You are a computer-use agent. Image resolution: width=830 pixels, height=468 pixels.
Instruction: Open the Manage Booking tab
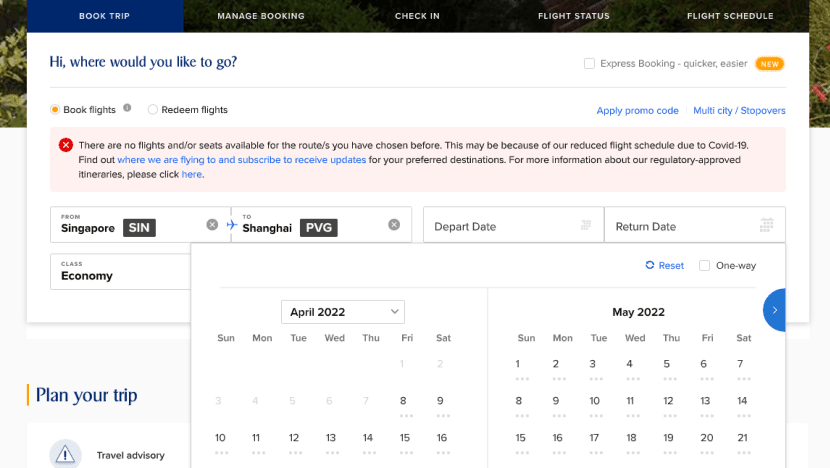pos(261,16)
